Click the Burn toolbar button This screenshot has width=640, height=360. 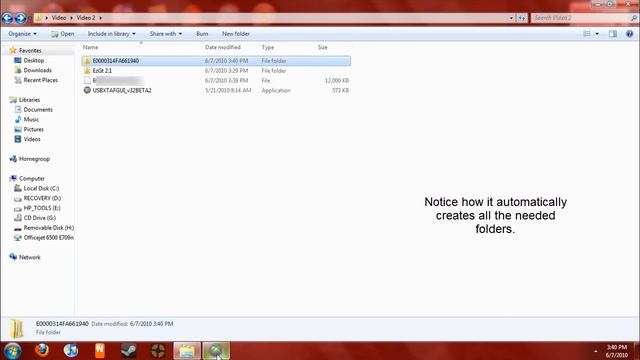click(x=202, y=34)
